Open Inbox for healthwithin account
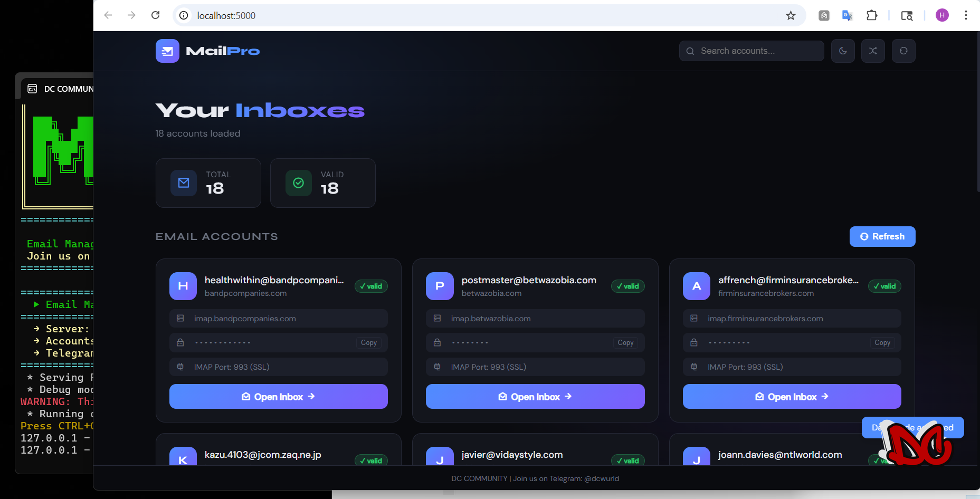 click(x=279, y=397)
